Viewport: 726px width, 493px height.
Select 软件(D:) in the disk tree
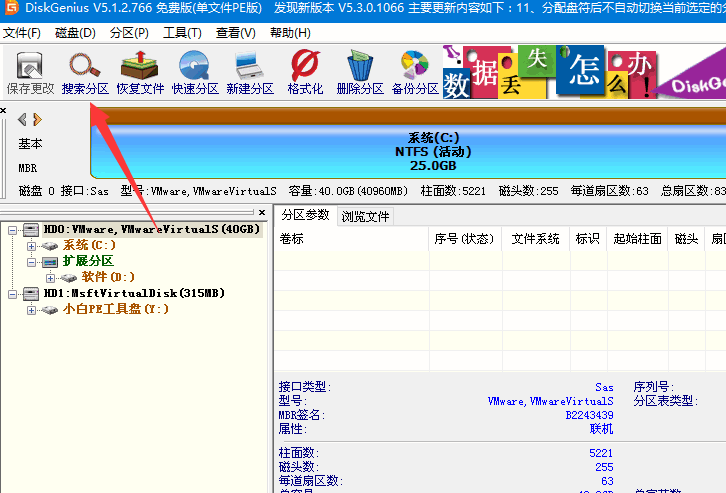pyautogui.click(x=108, y=277)
